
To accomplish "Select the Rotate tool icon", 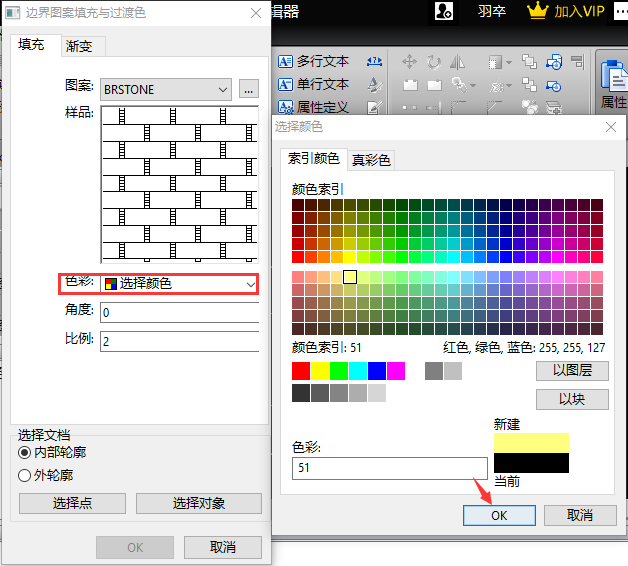I will pyautogui.click(x=434, y=62).
